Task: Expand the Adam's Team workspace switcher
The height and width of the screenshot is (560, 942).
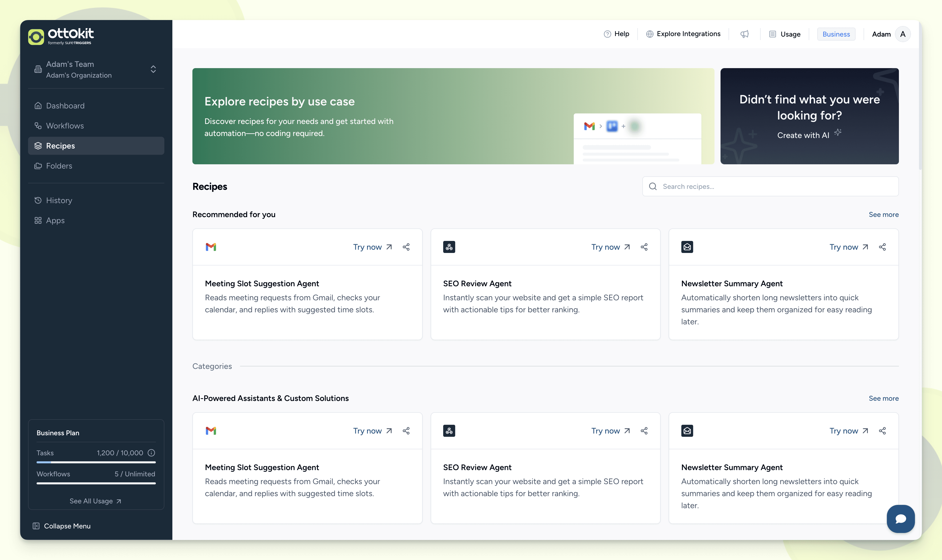Action: [x=153, y=69]
